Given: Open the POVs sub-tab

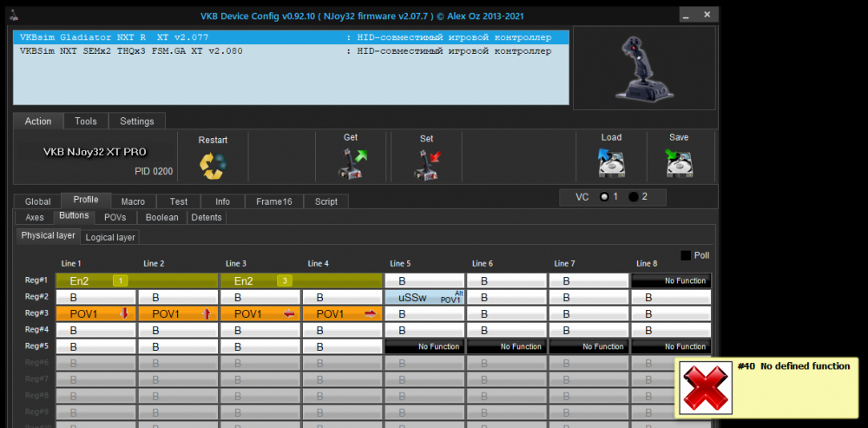Looking at the screenshot, I should click(x=116, y=218).
